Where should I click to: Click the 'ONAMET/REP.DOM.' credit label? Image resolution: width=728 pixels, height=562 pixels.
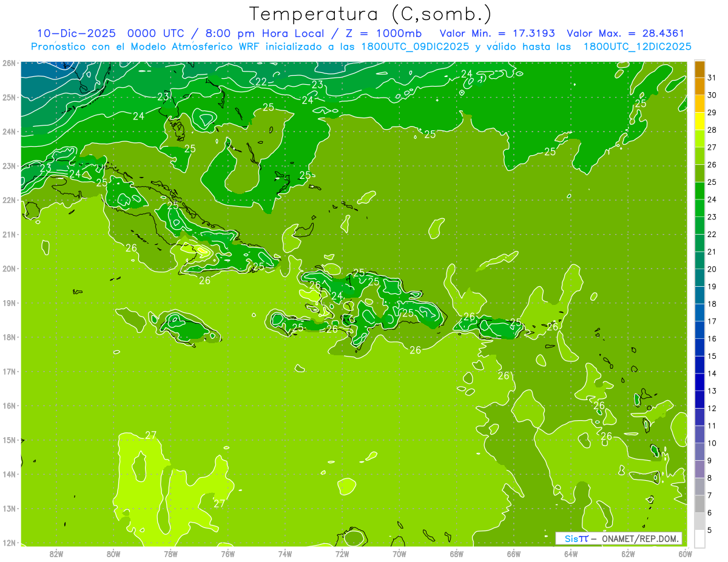point(640,538)
